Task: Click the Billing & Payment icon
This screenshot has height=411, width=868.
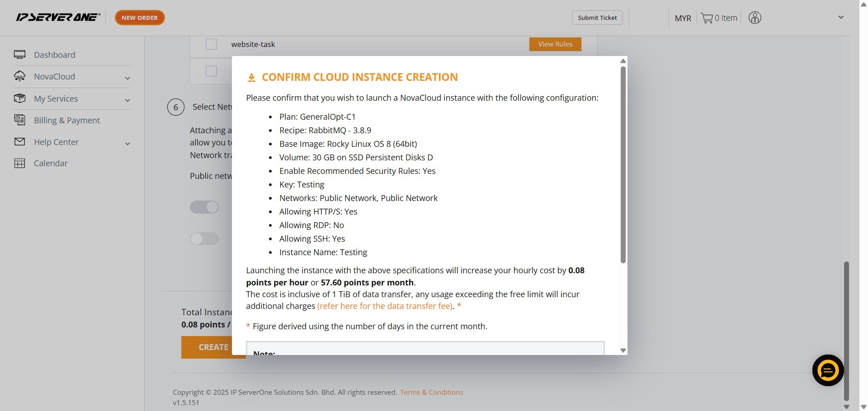Action: tap(19, 120)
